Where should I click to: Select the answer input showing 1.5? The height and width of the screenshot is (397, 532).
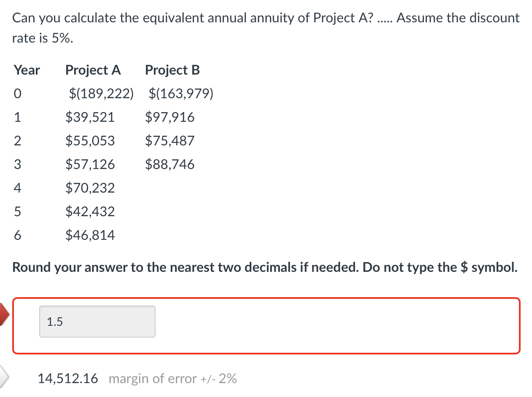coord(97,322)
